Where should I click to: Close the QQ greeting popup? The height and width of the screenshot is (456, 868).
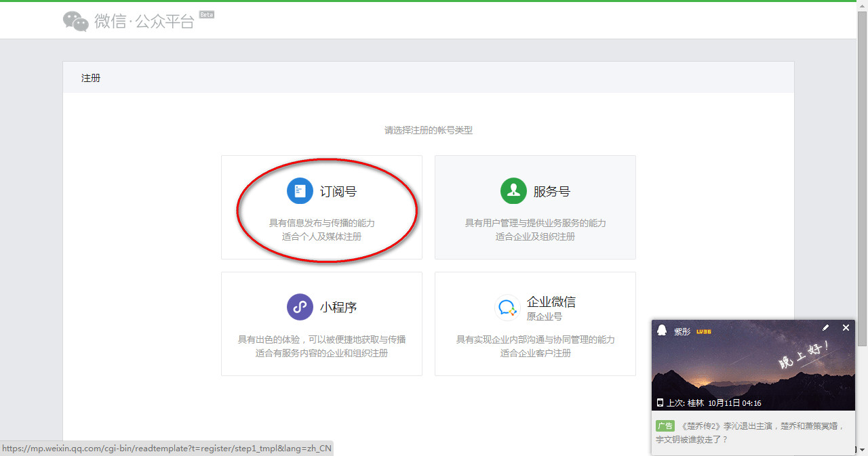pos(846,328)
